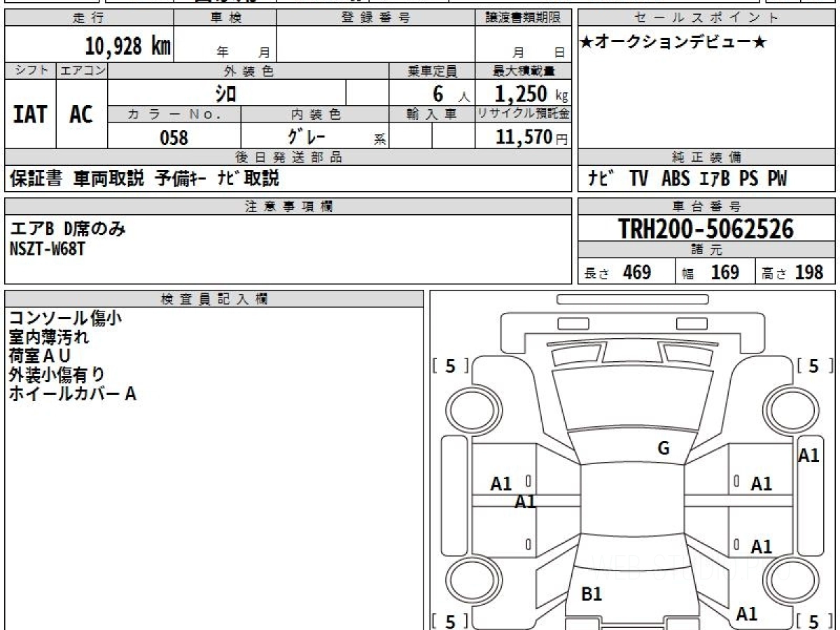This screenshot has width=840, height=630.
Task: Select the セールスポイント header
Action: coord(707,18)
